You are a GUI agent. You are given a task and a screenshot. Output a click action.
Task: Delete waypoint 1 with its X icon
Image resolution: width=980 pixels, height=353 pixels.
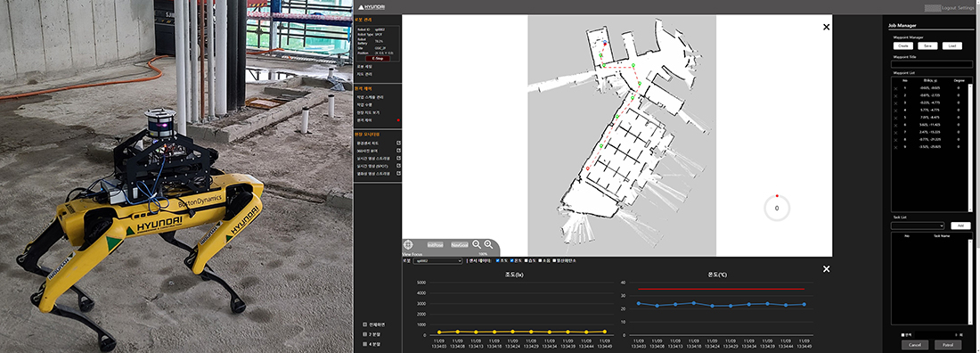(895, 88)
